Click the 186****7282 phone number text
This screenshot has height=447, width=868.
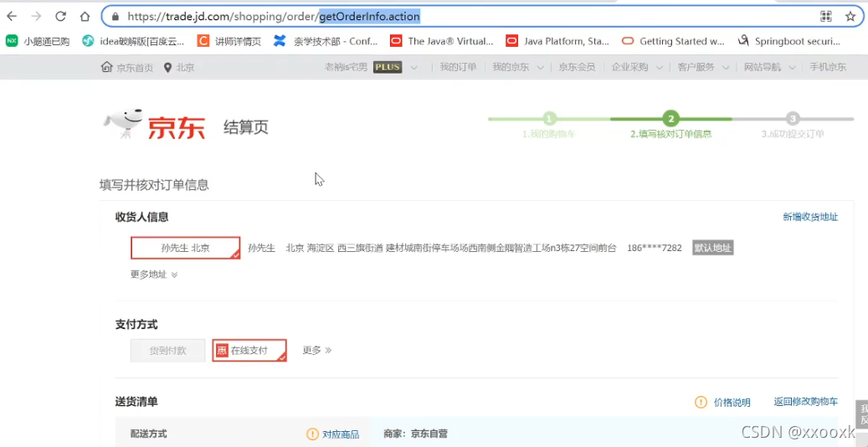(x=655, y=248)
